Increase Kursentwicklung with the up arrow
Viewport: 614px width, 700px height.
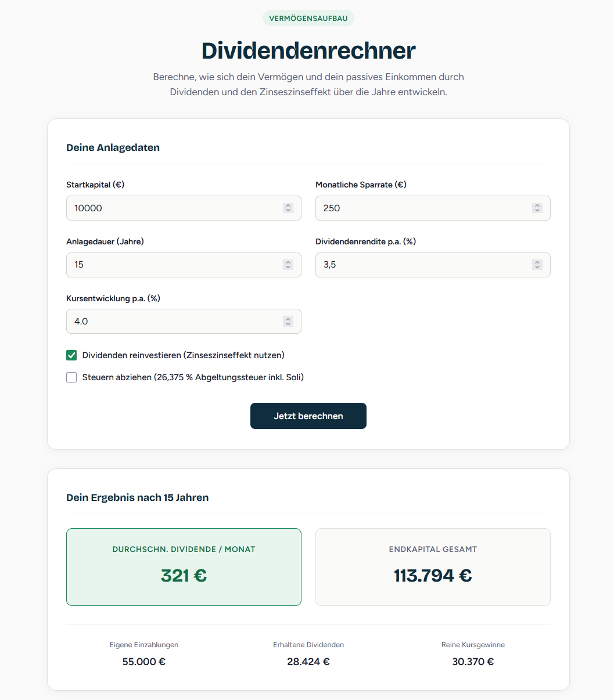(x=288, y=318)
